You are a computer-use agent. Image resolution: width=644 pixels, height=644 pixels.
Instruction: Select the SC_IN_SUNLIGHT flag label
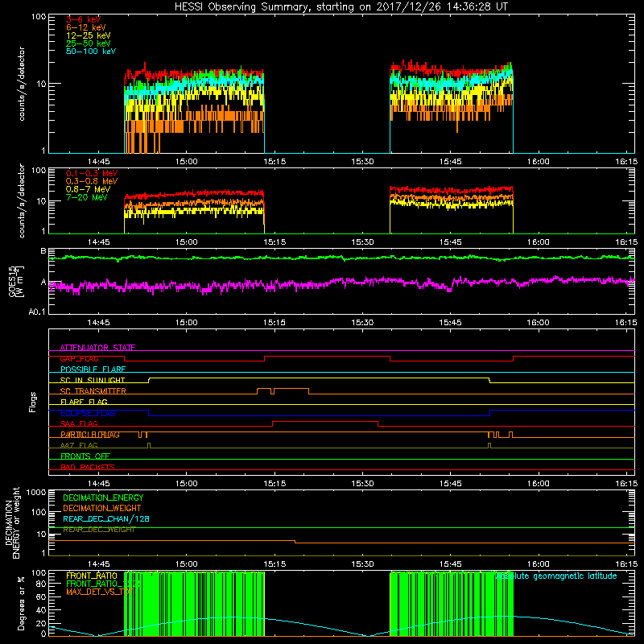click(93, 380)
